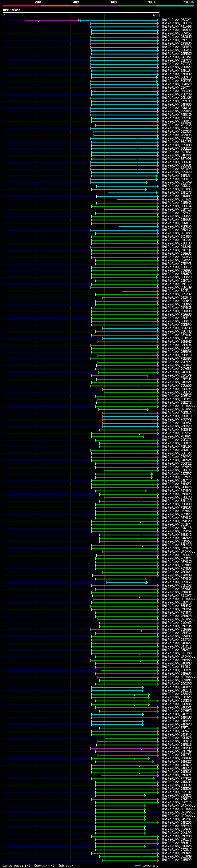Click the purple alignment bar of the C6SXV2 row

52,20
